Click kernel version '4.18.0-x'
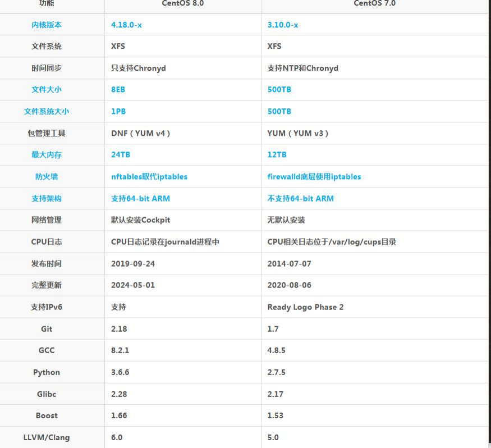Image resolution: width=491 pixels, height=448 pixels. point(126,25)
